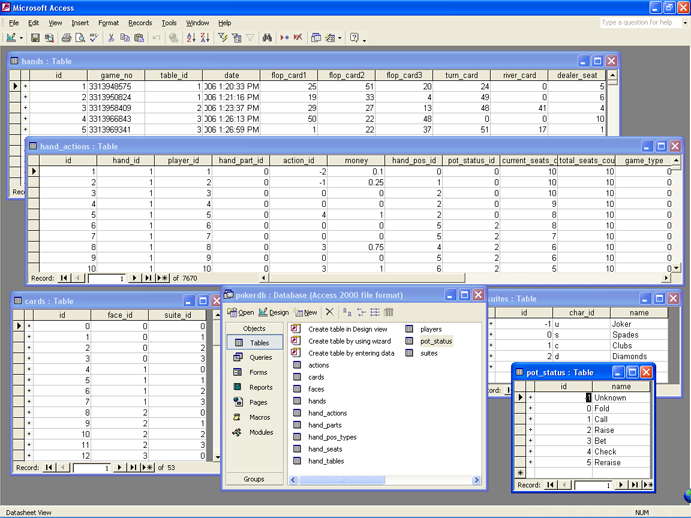Click Create table in Design view
The image size is (691, 518).
click(x=348, y=329)
